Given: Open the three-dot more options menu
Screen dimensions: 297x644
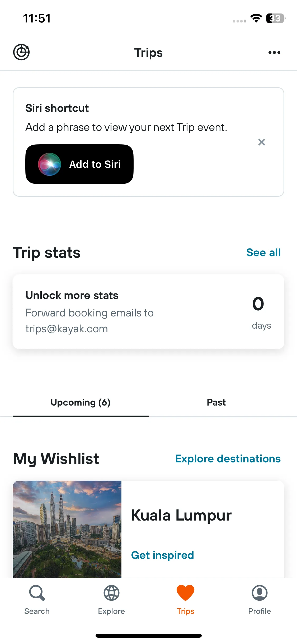Looking at the screenshot, I should (x=274, y=52).
